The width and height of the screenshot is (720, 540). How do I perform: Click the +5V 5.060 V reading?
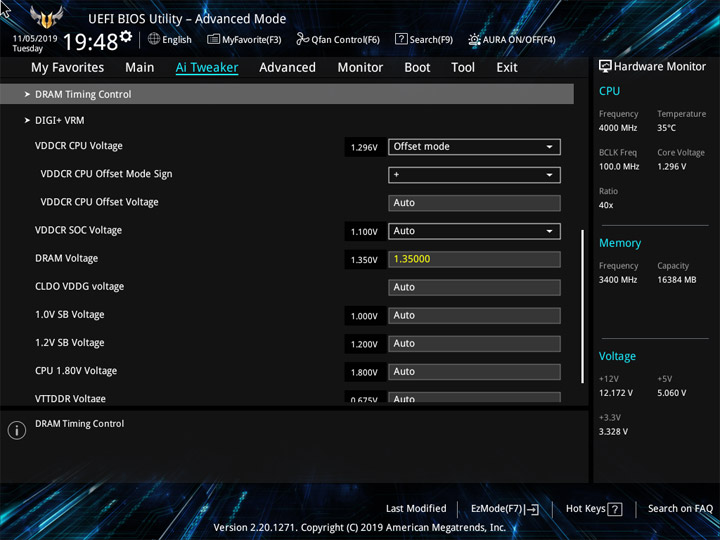pos(672,393)
